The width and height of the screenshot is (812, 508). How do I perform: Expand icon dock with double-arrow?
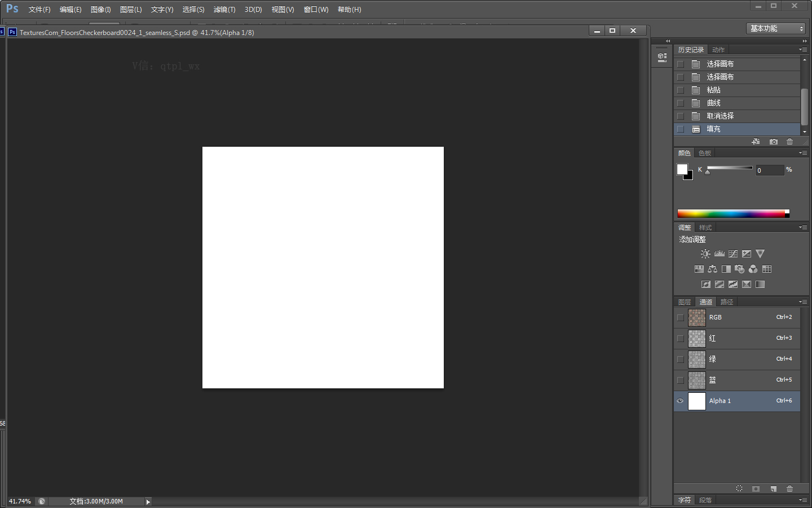click(668, 41)
